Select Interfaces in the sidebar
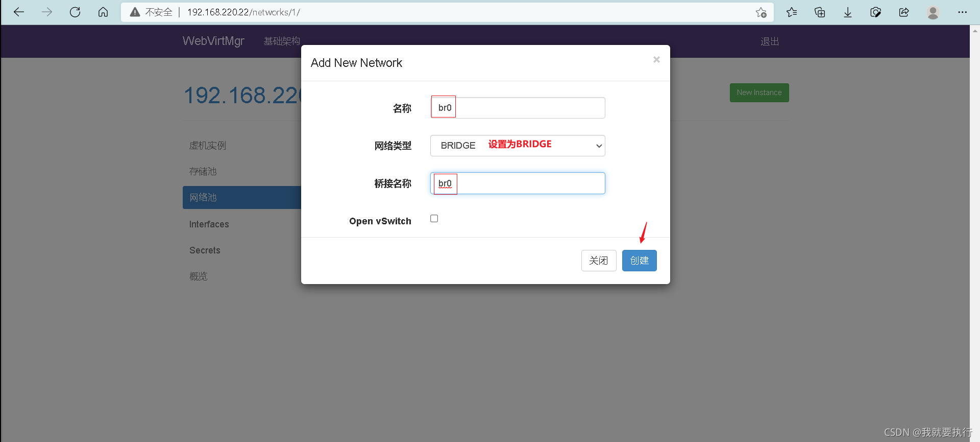 tap(209, 224)
